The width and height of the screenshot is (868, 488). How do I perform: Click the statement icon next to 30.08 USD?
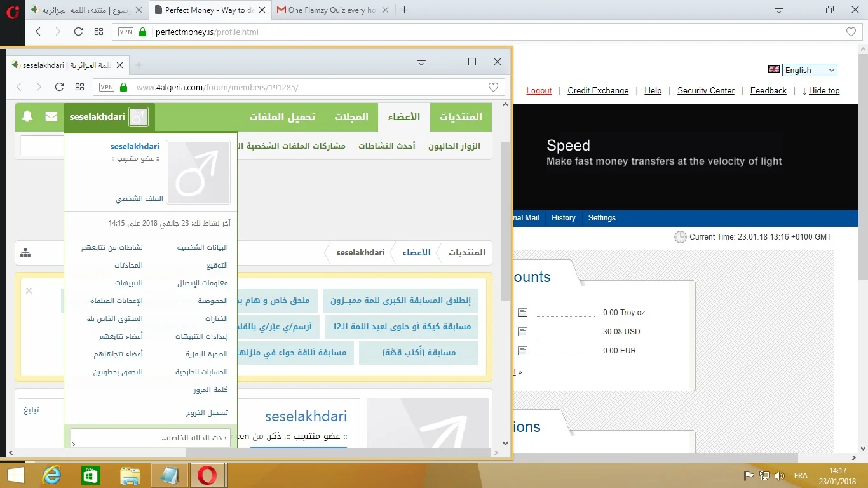click(x=522, y=332)
